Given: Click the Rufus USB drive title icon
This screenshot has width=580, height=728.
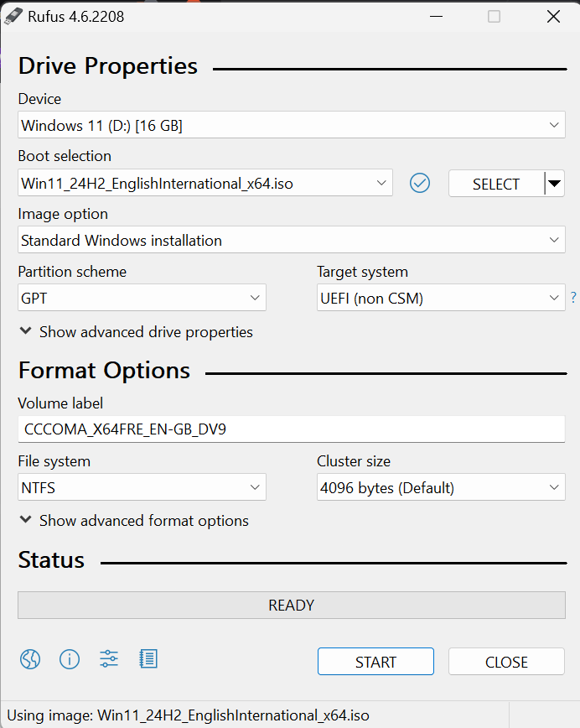Looking at the screenshot, I should 13,16.
